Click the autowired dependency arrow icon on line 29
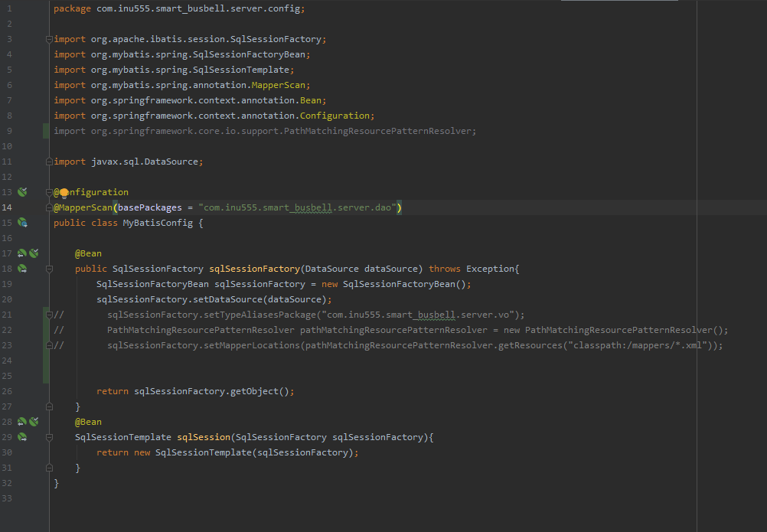The width and height of the screenshot is (767, 532). (21, 436)
